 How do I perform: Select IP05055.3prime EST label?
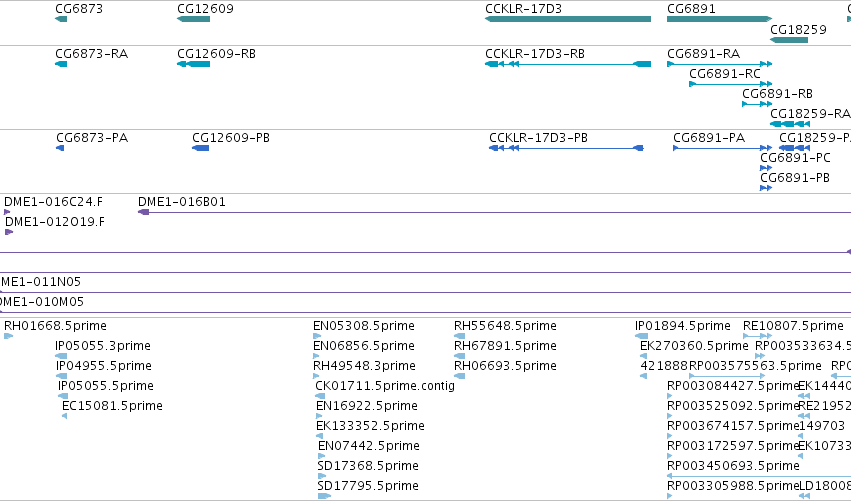tap(103, 346)
